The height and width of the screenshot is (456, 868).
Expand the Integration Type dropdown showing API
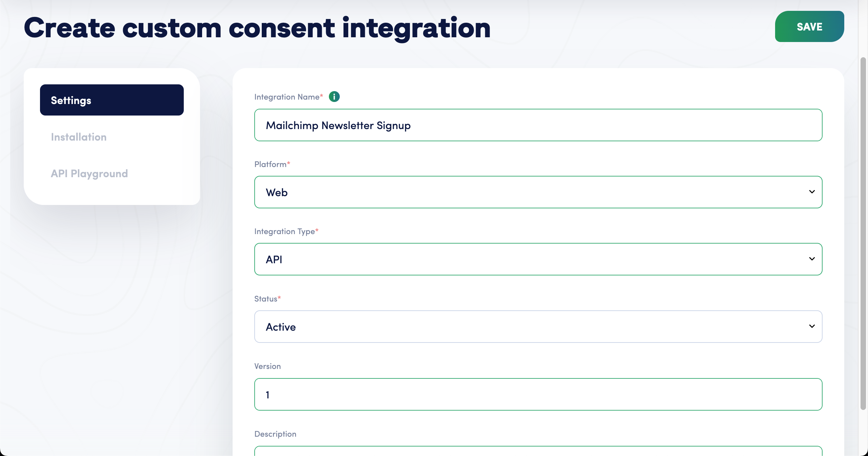click(x=538, y=259)
